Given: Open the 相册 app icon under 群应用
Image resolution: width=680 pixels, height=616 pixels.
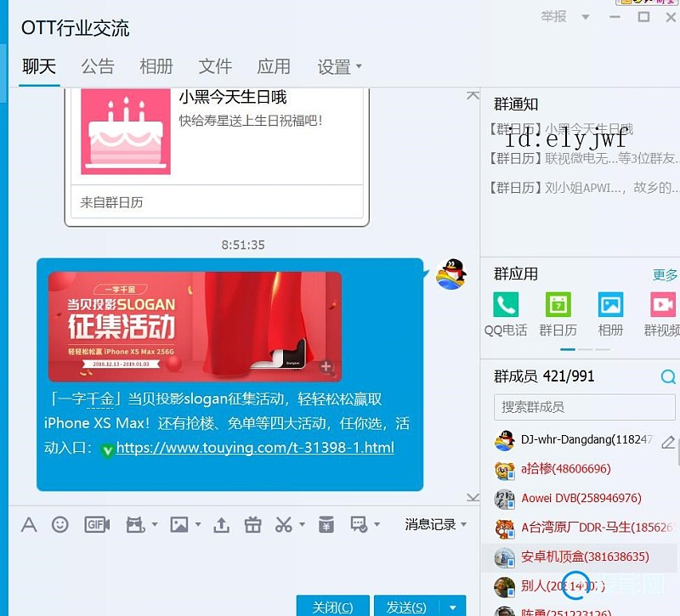Looking at the screenshot, I should pyautogui.click(x=610, y=304).
